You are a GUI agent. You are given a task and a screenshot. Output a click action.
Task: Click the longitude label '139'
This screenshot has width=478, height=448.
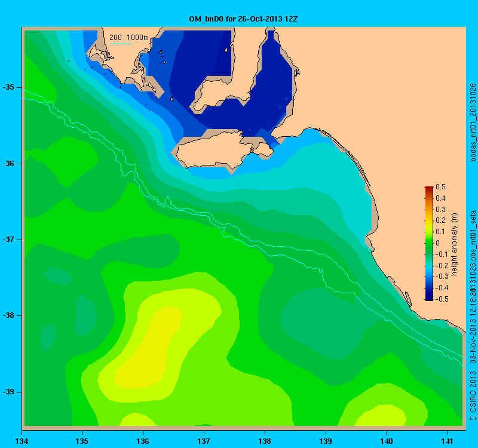326,441
